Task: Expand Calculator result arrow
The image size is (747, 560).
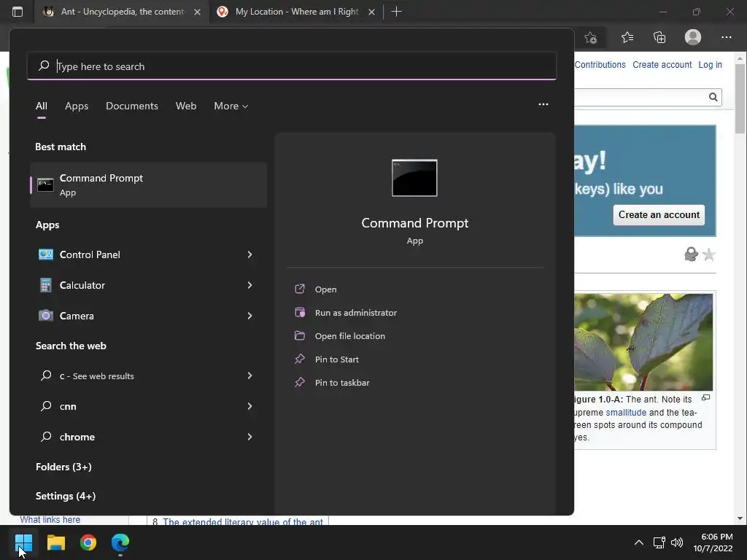Action: tap(249, 285)
